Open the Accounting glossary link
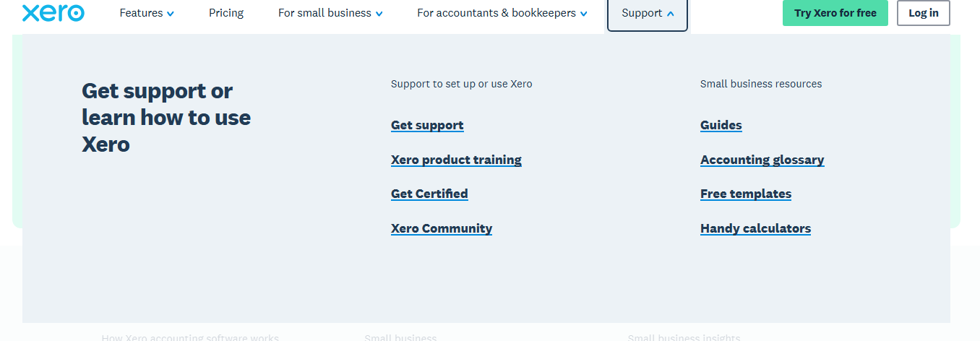Image resolution: width=980 pixels, height=341 pixels. coord(762,160)
